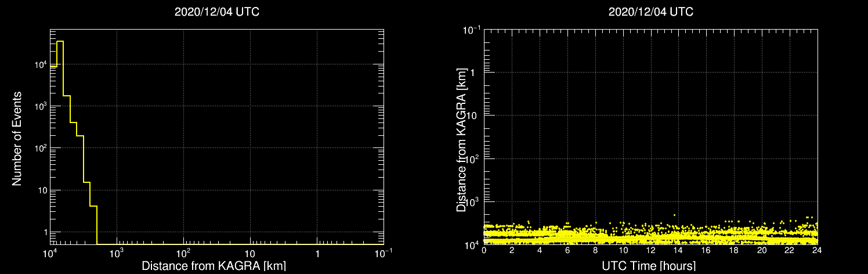The width and height of the screenshot is (868, 274).
Task: Click the hour 16 tick on UTC Time axis
Action: 706,251
